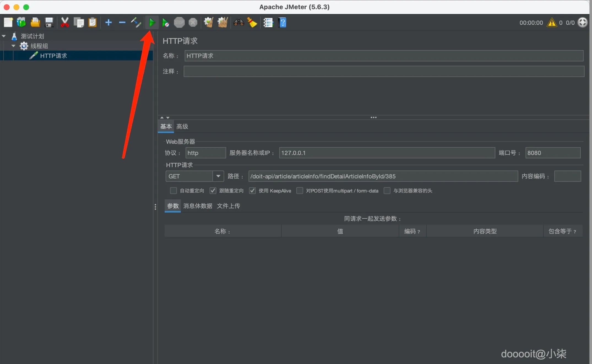Click the warning log triangle indicator

pyautogui.click(x=552, y=23)
